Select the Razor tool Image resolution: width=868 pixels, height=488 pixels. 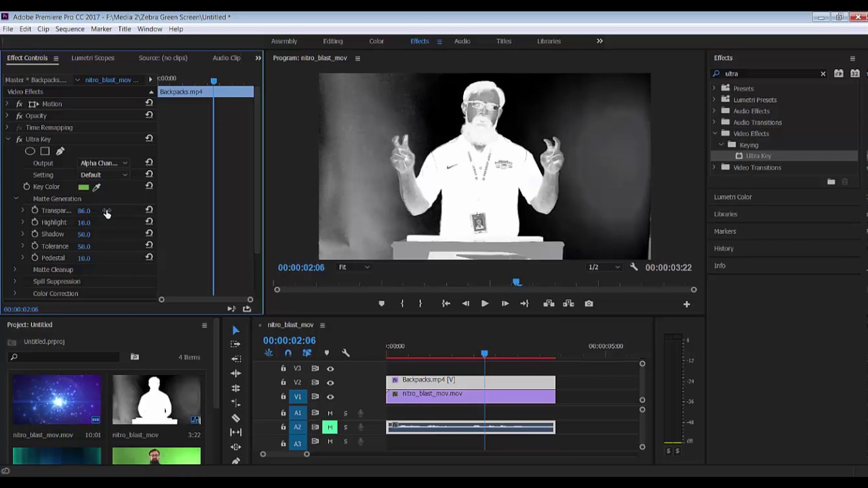point(235,418)
